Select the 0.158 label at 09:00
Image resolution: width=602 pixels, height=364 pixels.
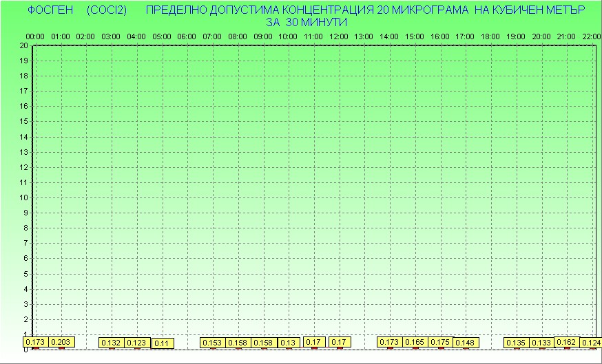point(263,343)
